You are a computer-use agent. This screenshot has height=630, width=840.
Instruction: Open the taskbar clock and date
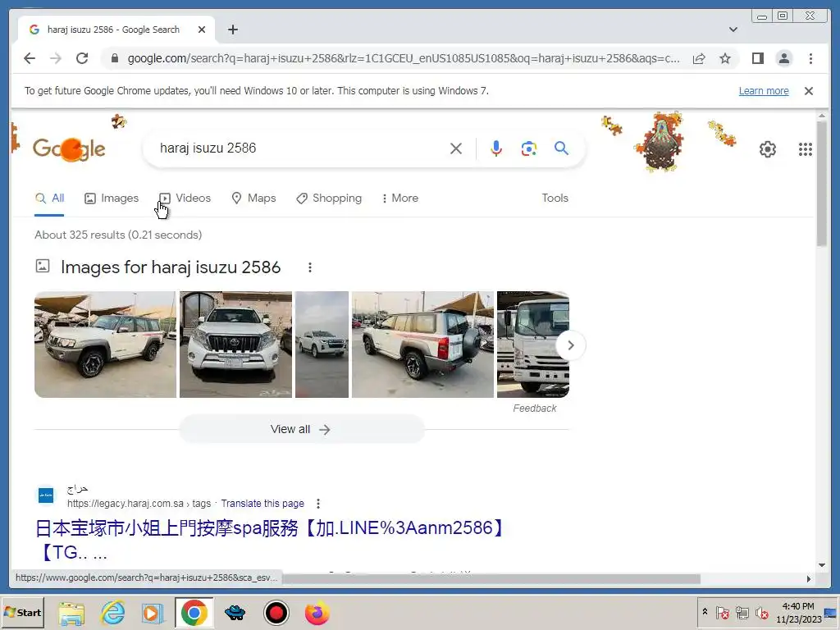[798, 612]
